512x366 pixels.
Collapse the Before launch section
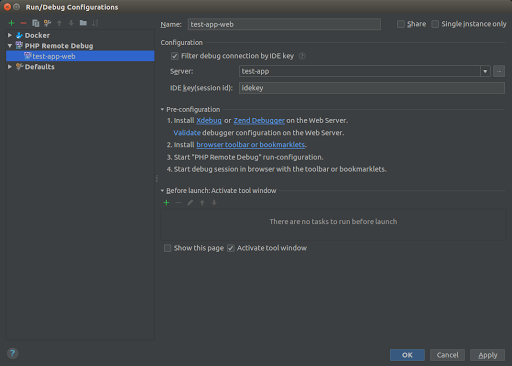(x=162, y=191)
